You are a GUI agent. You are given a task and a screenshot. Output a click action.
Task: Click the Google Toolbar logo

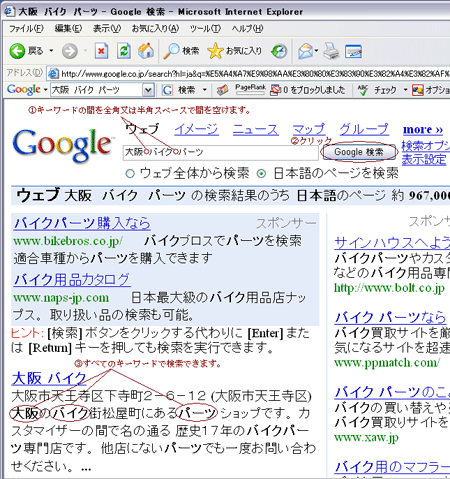pos(24,89)
